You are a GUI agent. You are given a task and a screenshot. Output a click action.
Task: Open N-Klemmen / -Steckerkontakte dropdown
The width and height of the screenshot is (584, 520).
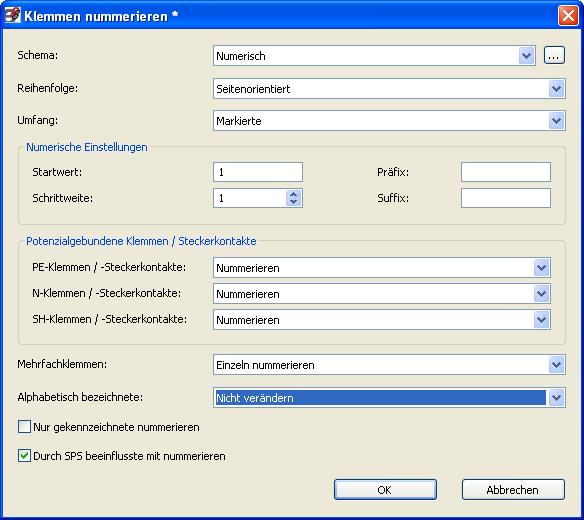click(x=541, y=294)
